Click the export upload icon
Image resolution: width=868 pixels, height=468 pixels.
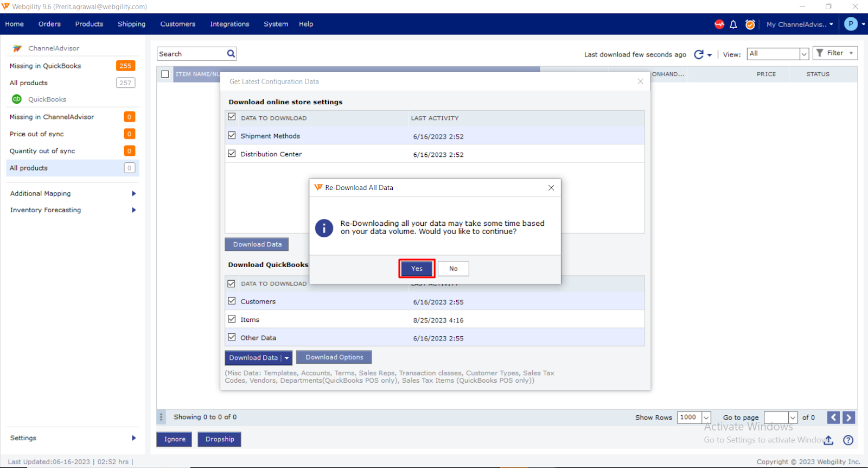[x=828, y=440]
